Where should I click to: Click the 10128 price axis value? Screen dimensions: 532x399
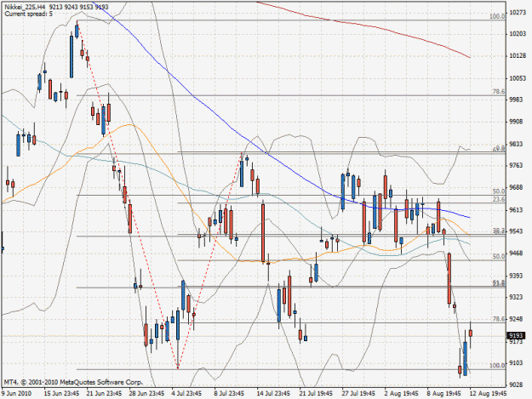[x=518, y=55]
